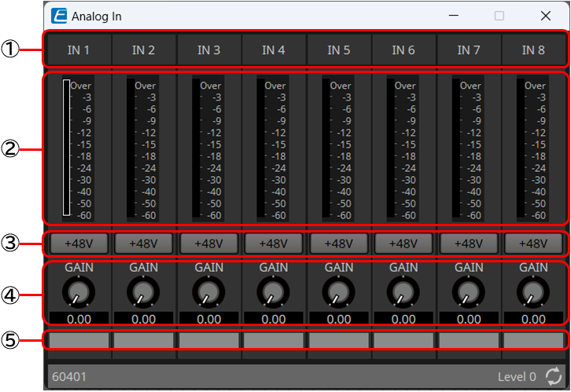The height and width of the screenshot is (392, 571).
Task: Toggle the IN 8 +48V button
Action: (x=533, y=244)
